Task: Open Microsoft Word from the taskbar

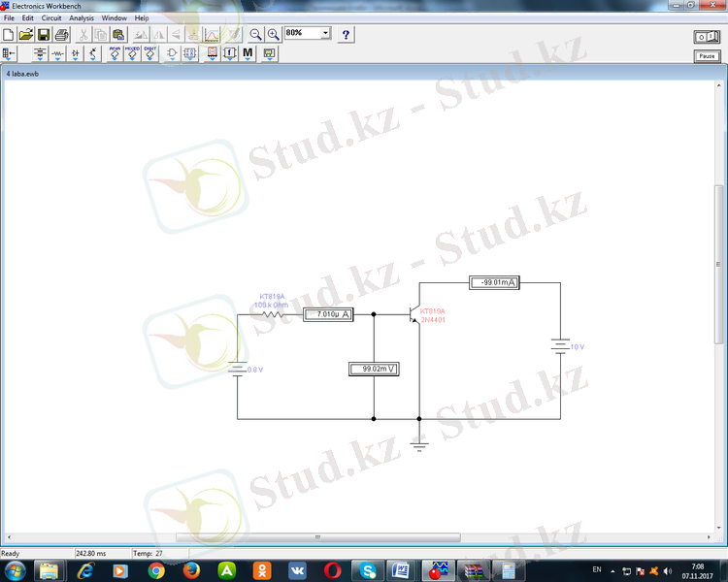Action: point(400,570)
